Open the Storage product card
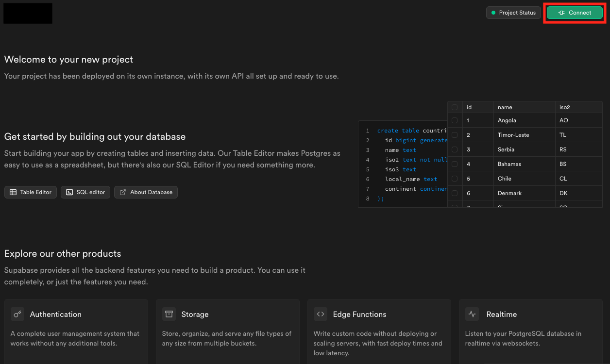Screen dimensions: 610x364 pos(228,331)
